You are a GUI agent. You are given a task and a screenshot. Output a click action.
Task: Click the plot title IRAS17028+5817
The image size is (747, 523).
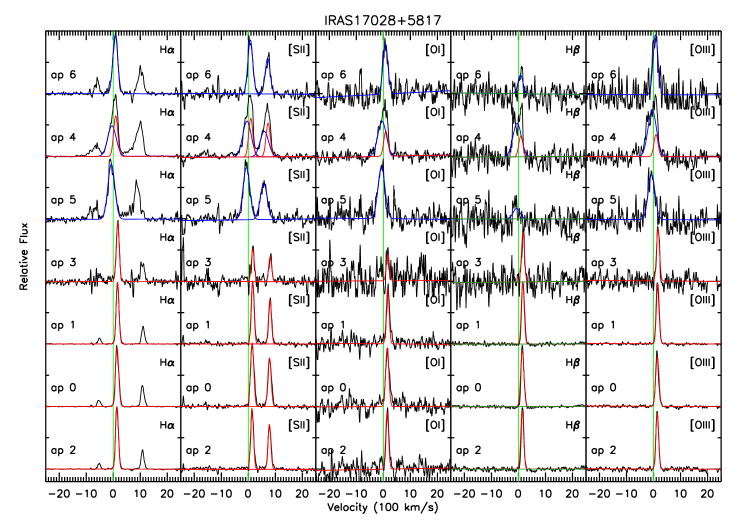[383, 20]
